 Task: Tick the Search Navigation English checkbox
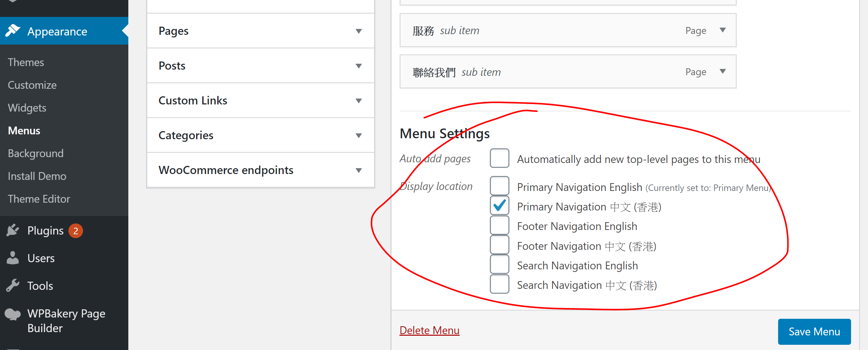(499, 264)
